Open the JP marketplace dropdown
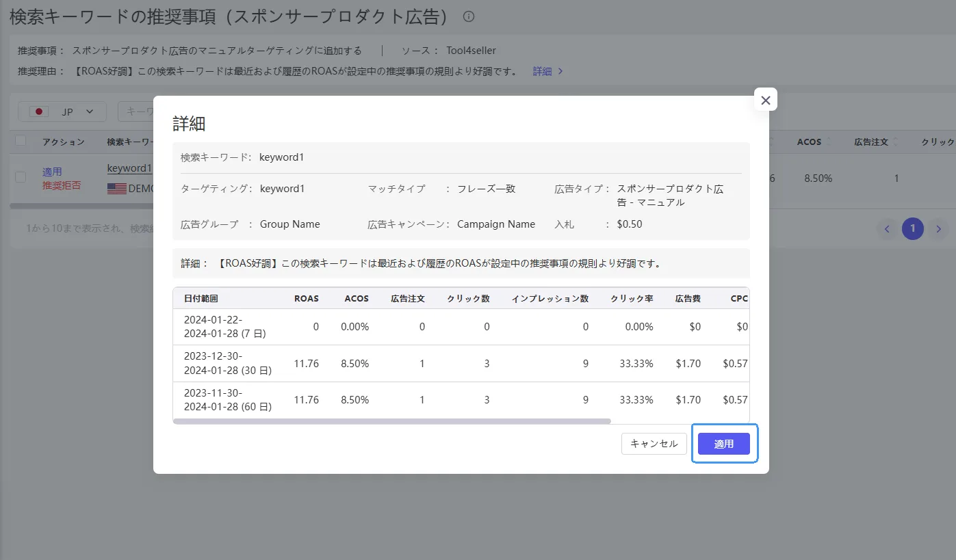This screenshot has width=956, height=560. click(62, 111)
